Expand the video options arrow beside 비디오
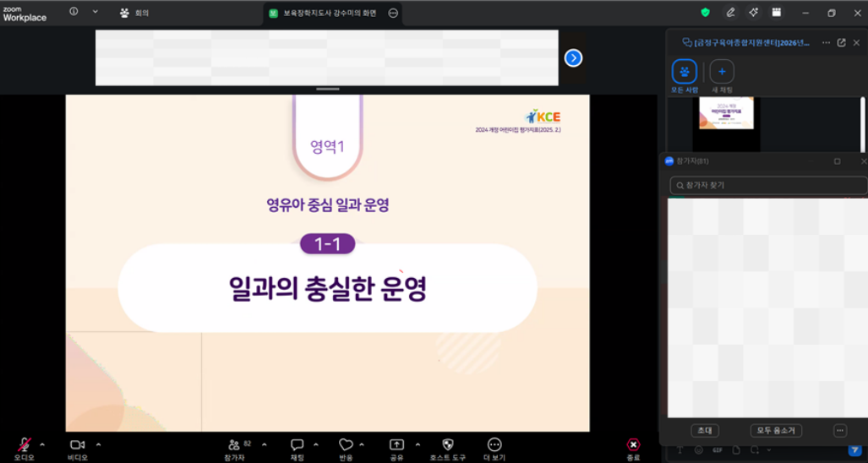The width and height of the screenshot is (868, 463). tap(98, 444)
